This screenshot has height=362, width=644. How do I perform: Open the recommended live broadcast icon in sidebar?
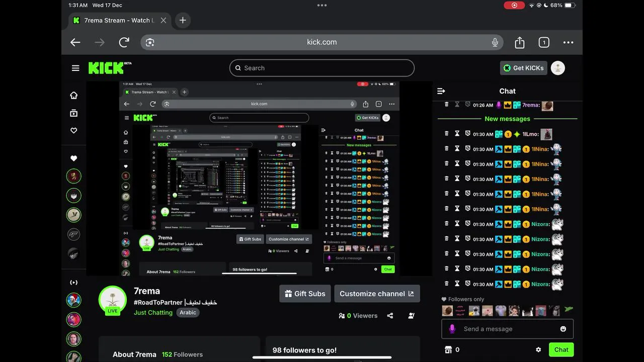click(74, 282)
